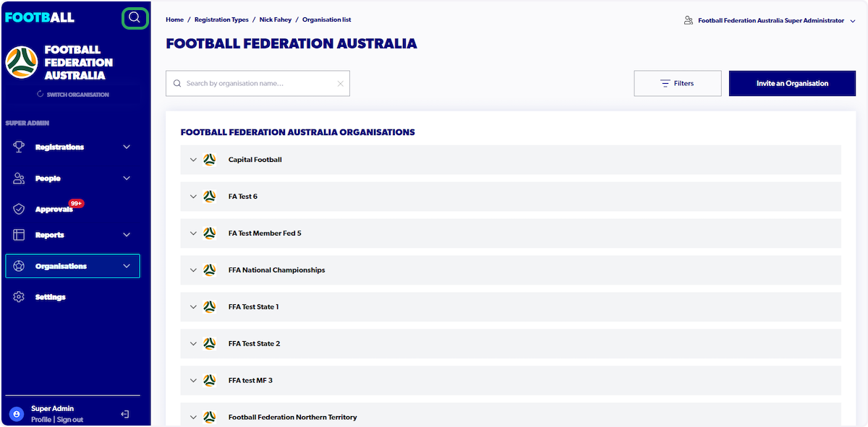Click the FA Test 6 logo icon
The height and width of the screenshot is (427, 868).
[x=210, y=197]
